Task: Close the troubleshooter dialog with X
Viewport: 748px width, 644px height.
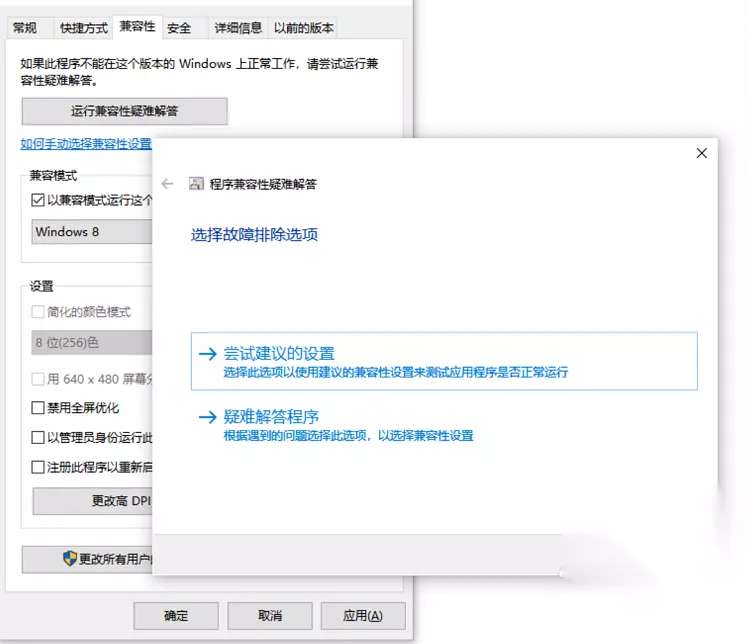Action: [x=701, y=153]
